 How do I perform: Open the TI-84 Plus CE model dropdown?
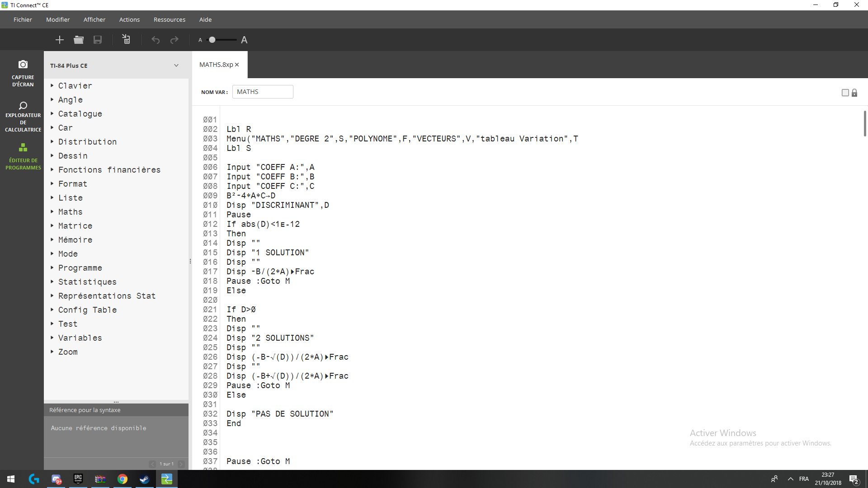tap(176, 66)
